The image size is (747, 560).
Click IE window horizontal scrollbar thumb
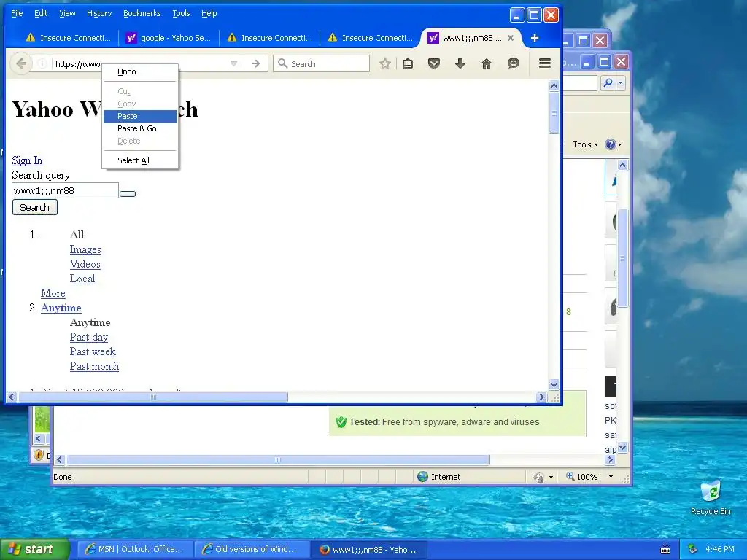pyautogui.click(x=278, y=460)
